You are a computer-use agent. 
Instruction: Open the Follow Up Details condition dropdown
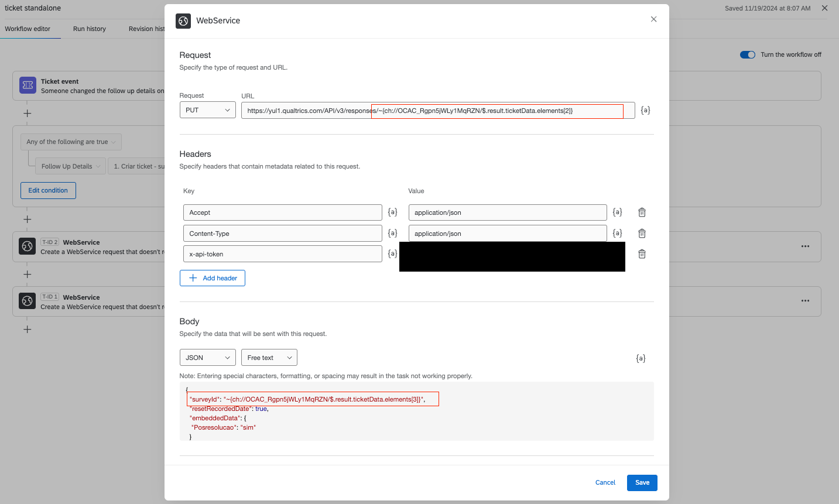[x=71, y=166]
